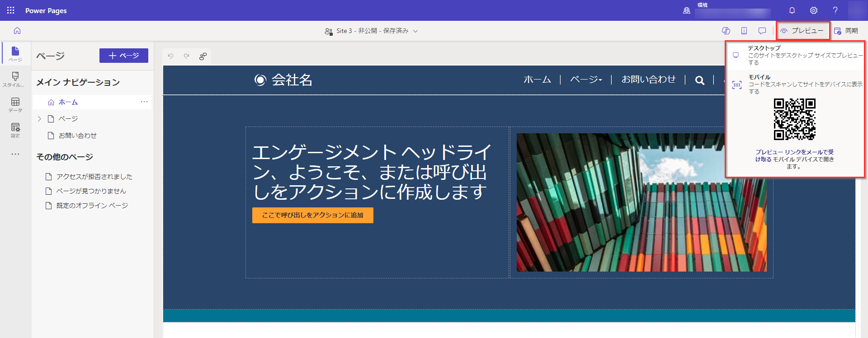This screenshot has width=868, height=338.
Task: Expand the ページ tree node chevron
Action: [39, 119]
